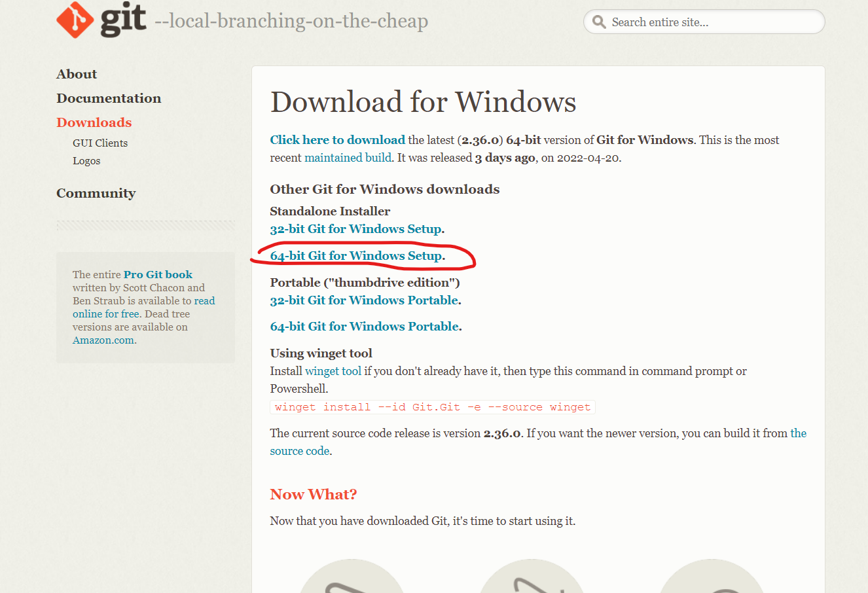Click the magnifier icon in search box
This screenshot has height=593, width=868.
pyautogui.click(x=598, y=22)
